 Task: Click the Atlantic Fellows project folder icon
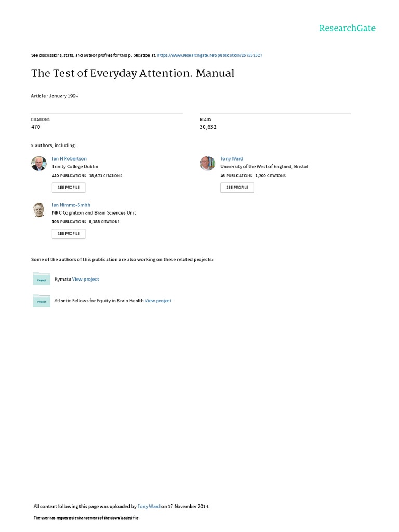(42, 300)
